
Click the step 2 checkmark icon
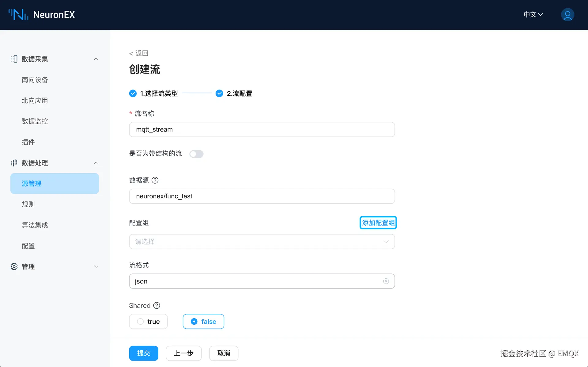tap(219, 93)
